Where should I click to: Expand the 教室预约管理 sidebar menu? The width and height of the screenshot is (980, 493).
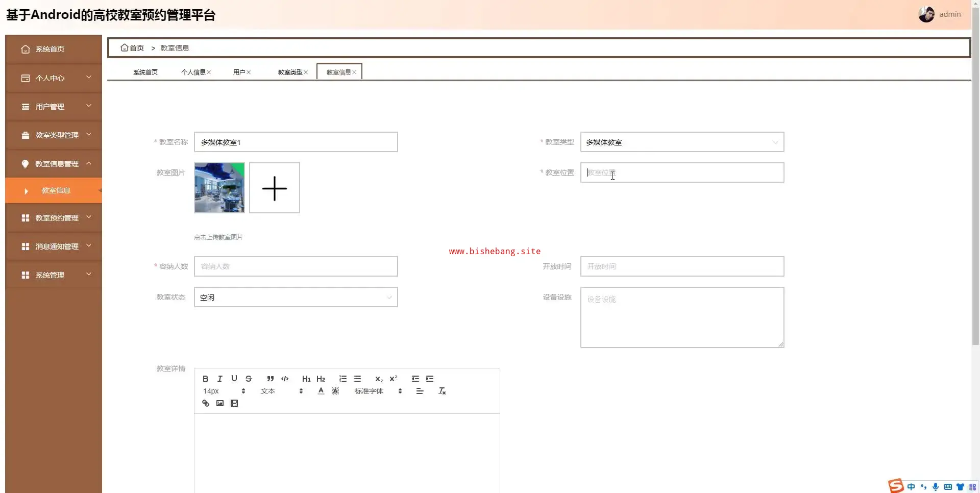(54, 218)
